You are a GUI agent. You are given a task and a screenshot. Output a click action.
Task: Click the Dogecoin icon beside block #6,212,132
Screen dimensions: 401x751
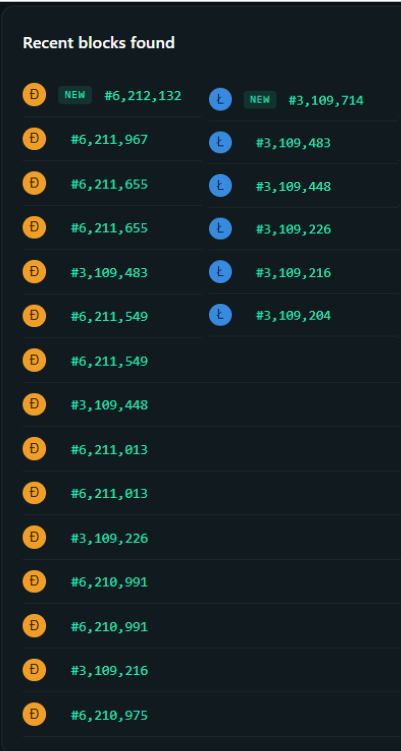pos(34,94)
